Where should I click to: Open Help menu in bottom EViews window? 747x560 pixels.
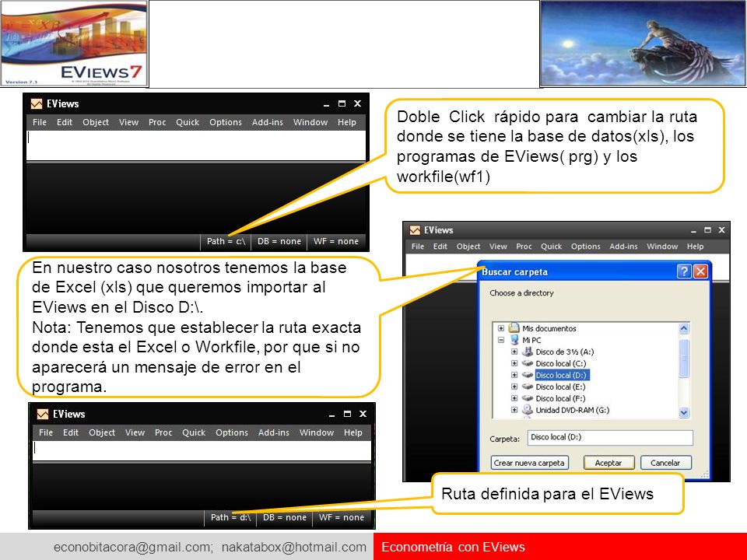(353, 433)
